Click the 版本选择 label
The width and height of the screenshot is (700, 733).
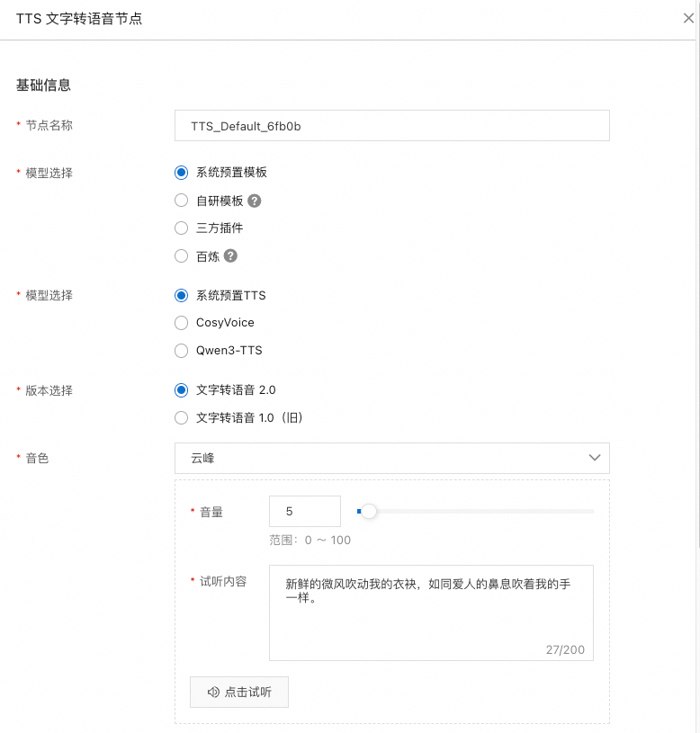pos(49,391)
